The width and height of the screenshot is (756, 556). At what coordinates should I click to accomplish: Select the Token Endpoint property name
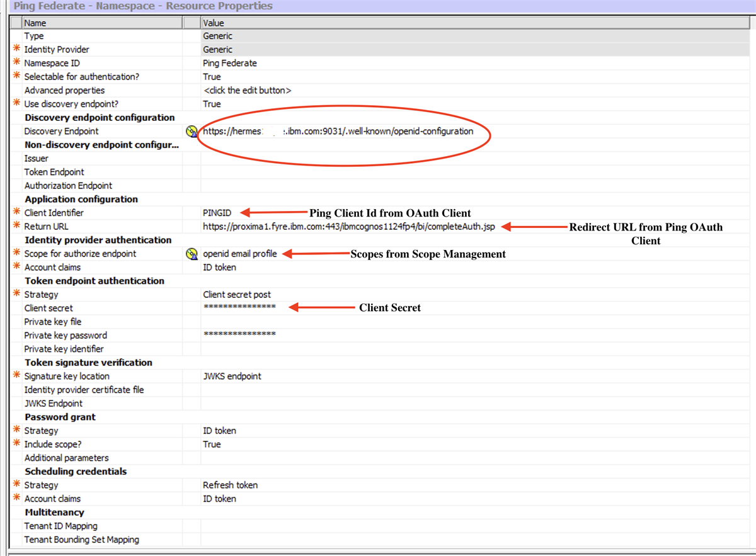[x=54, y=172]
